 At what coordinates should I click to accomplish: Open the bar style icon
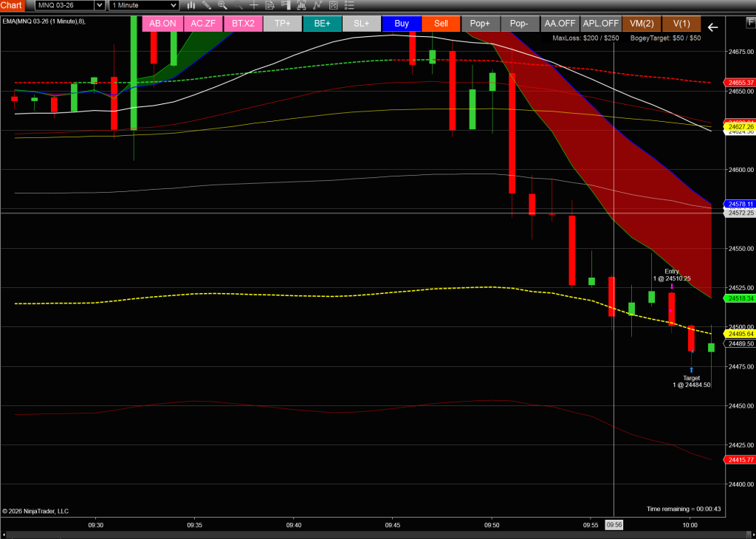191,5
